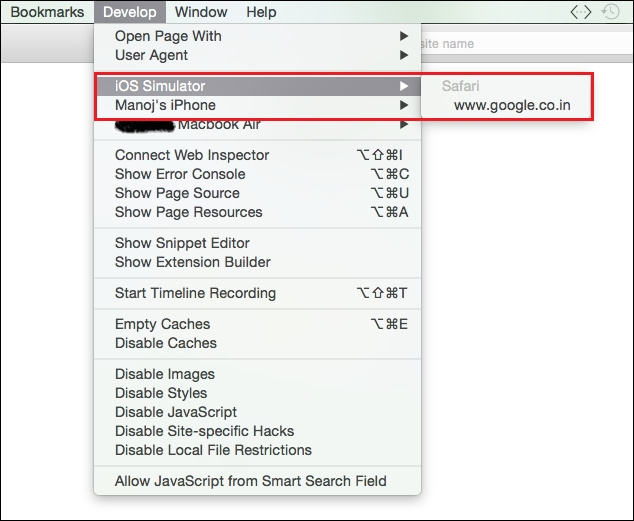
Task: Open the Help menu
Action: coord(261,12)
